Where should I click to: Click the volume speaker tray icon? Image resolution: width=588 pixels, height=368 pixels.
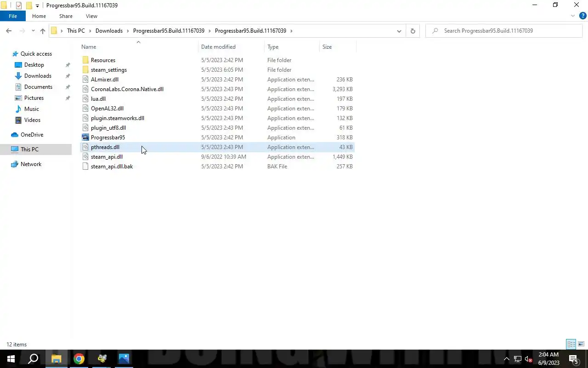(528, 359)
